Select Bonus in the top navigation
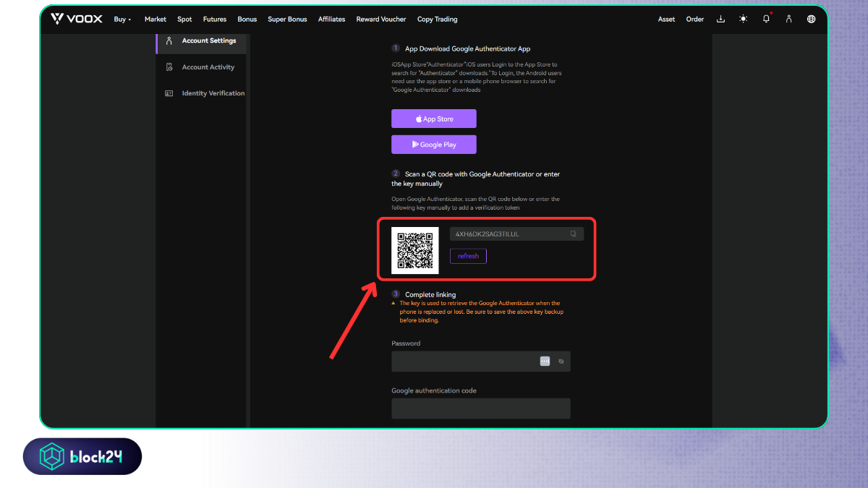The width and height of the screenshot is (868, 488). tap(247, 19)
